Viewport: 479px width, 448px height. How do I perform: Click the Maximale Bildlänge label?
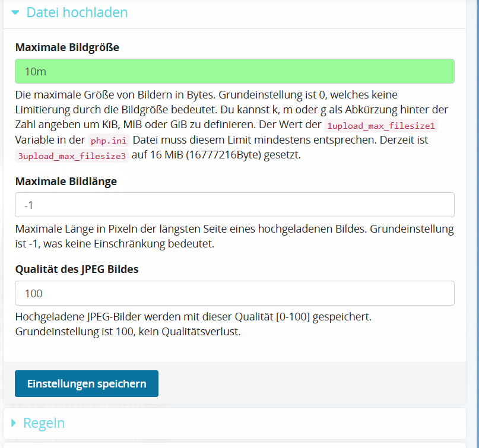click(65, 181)
